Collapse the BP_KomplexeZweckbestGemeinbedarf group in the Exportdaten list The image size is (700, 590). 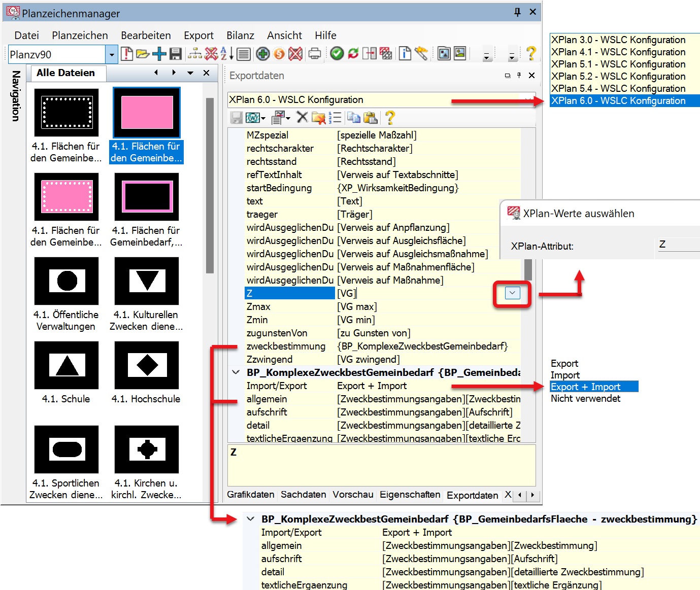click(x=236, y=372)
